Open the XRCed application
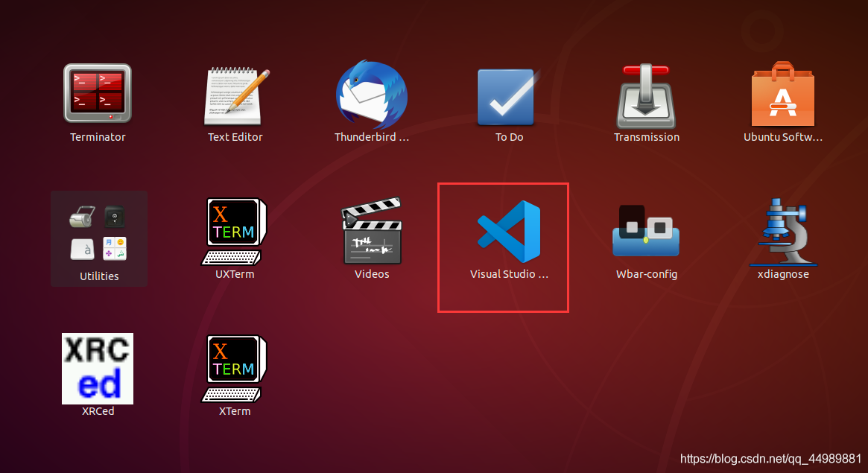The image size is (868, 473). pyautogui.click(x=98, y=369)
